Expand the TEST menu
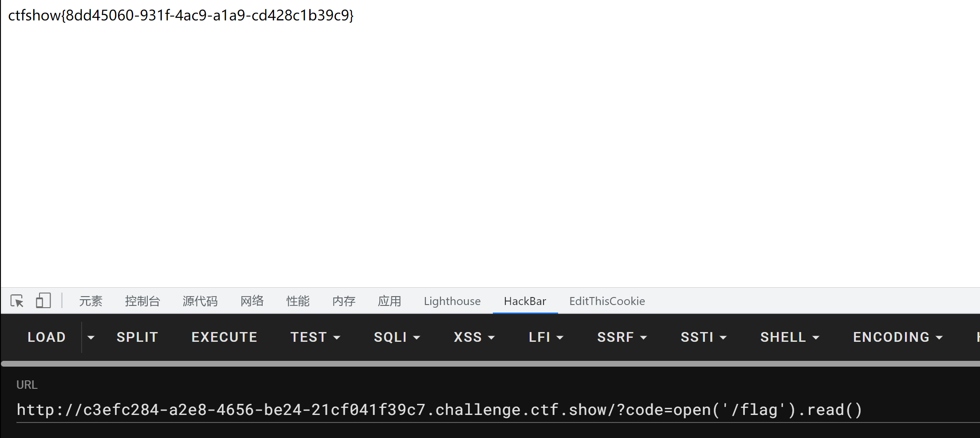 [315, 337]
